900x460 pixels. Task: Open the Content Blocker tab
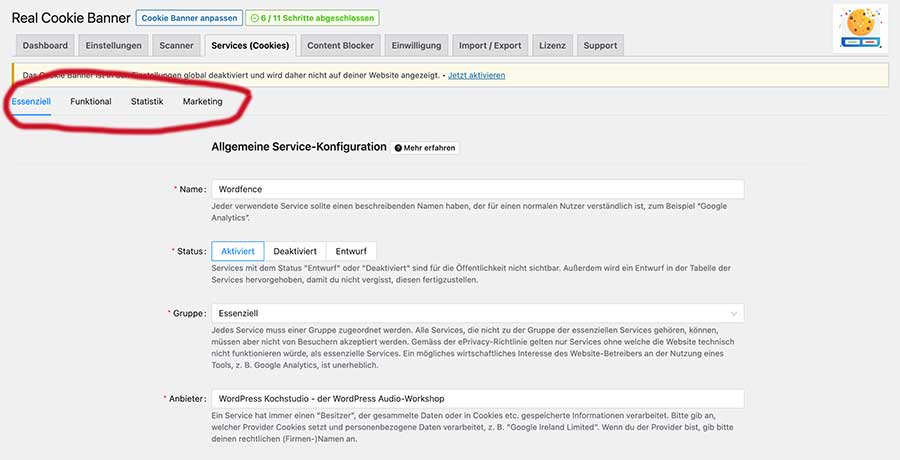[x=341, y=45]
